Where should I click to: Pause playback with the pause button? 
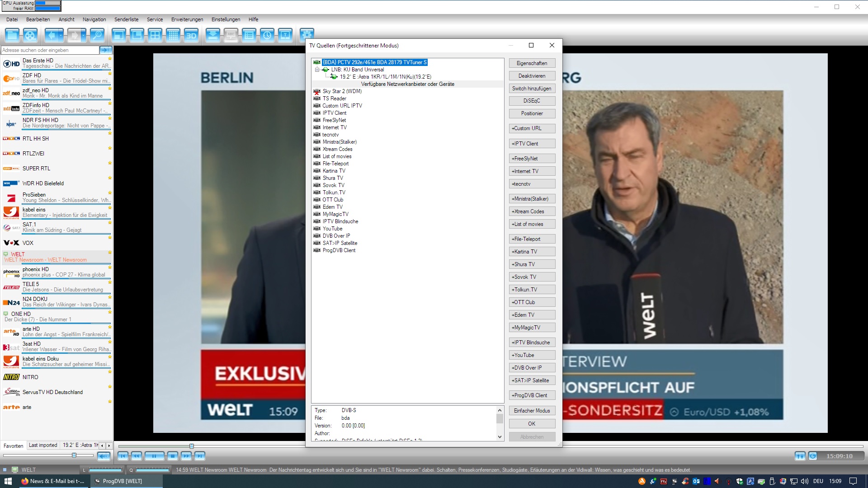[154, 456]
